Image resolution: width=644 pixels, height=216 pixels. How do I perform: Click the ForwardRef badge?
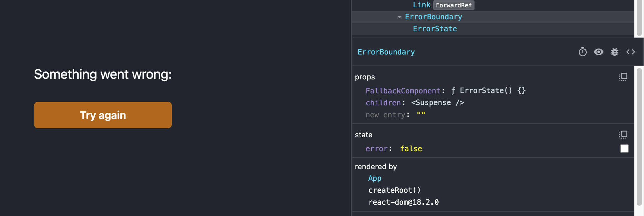pyautogui.click(x=454, y=5)
